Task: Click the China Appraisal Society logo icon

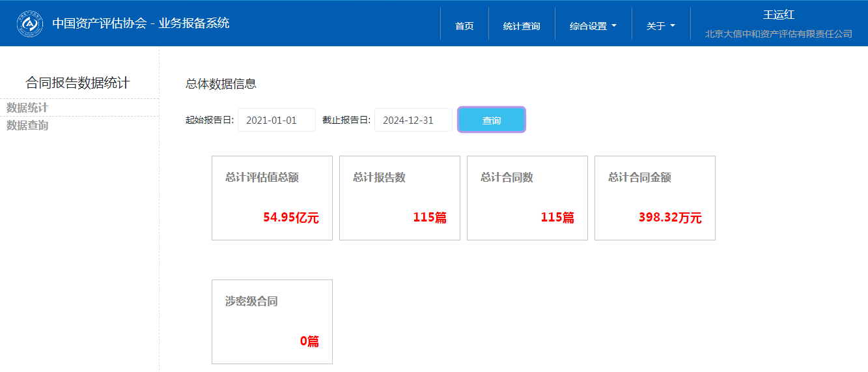Action: click(29, 24)
